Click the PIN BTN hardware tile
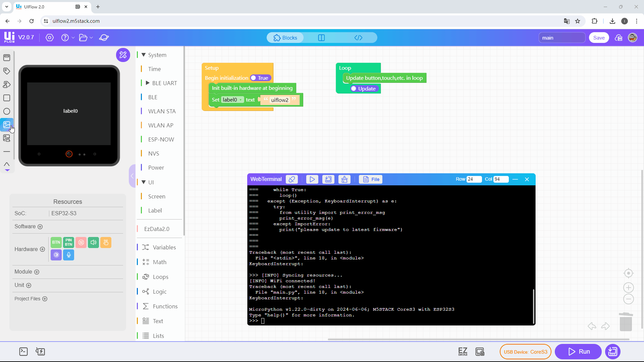This screenshot has height=362, width=644. (68, 242)
